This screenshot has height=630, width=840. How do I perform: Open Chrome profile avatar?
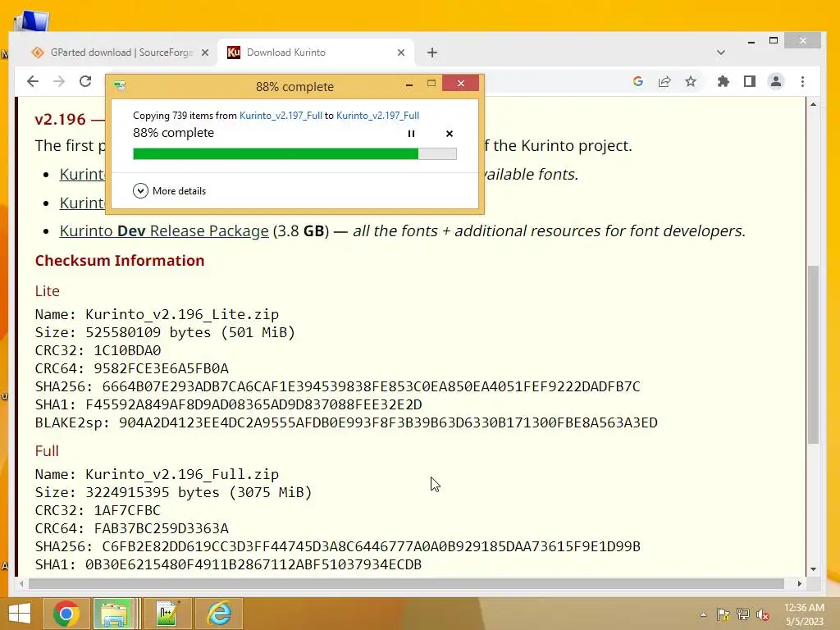776,81
